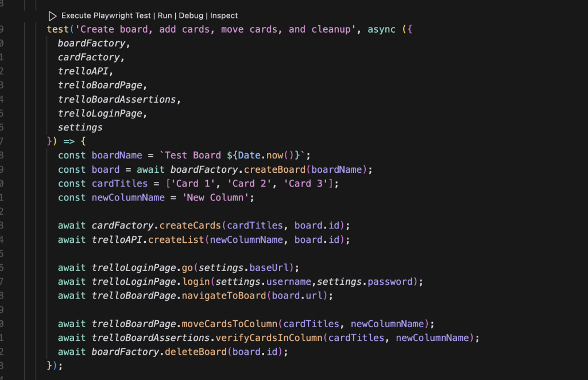Click the 'New Column' string literal

click(x=215, y=197)
